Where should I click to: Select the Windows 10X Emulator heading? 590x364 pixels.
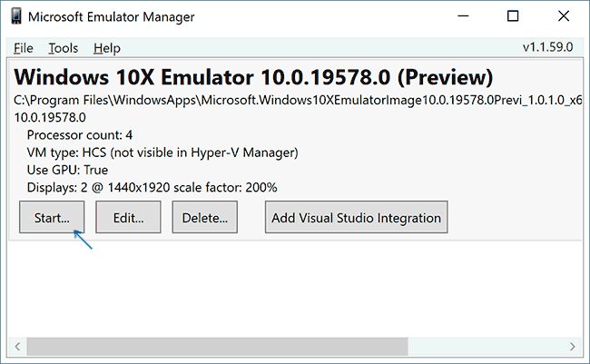point(254,76)
